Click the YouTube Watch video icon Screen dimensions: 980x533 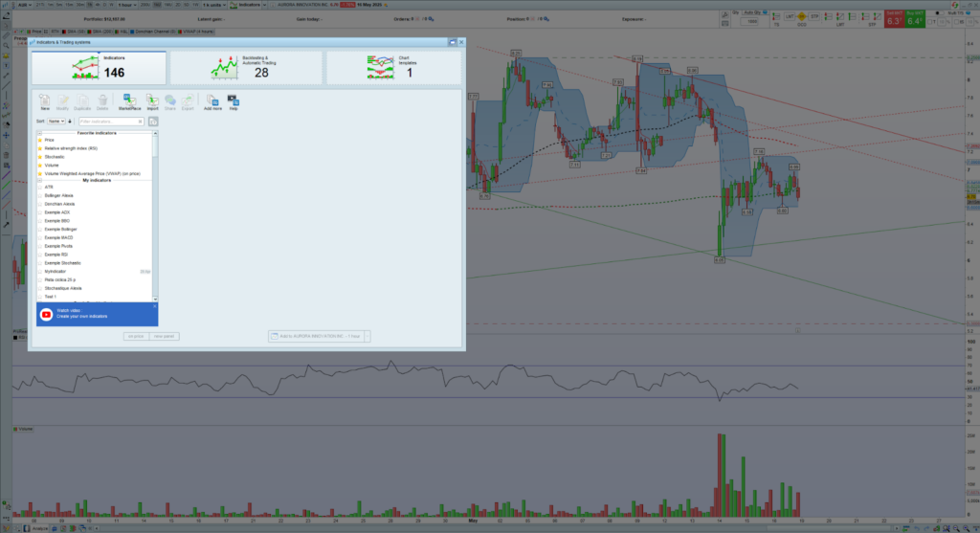click(x=47, y=314)
